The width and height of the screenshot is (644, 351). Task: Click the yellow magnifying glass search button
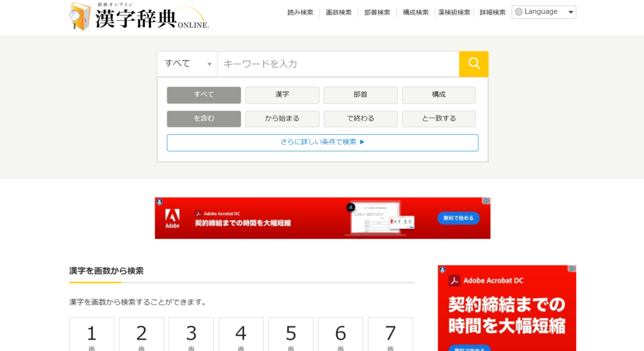point(474,64)
